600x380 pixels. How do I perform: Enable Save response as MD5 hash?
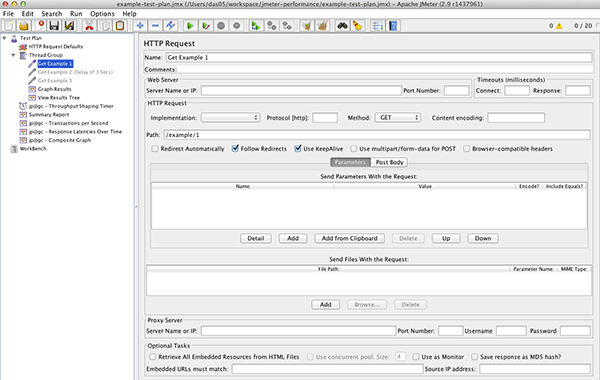pos(474,357)
